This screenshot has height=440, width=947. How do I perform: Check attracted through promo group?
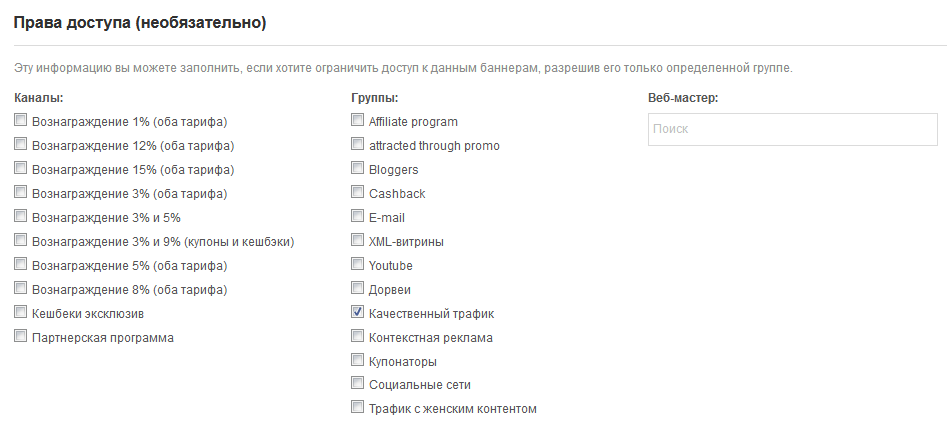click(x=358, y=145)
